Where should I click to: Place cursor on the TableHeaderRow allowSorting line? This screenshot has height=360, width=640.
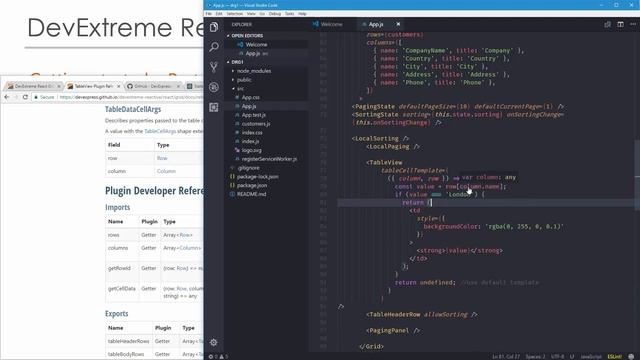pos(422,315)
